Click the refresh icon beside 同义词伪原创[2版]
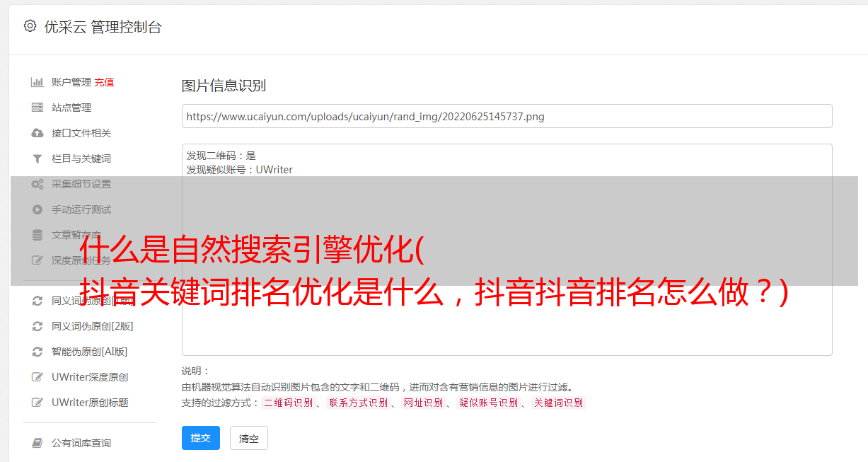The width and height of the screenshot is (868, 462). [37, 326]
